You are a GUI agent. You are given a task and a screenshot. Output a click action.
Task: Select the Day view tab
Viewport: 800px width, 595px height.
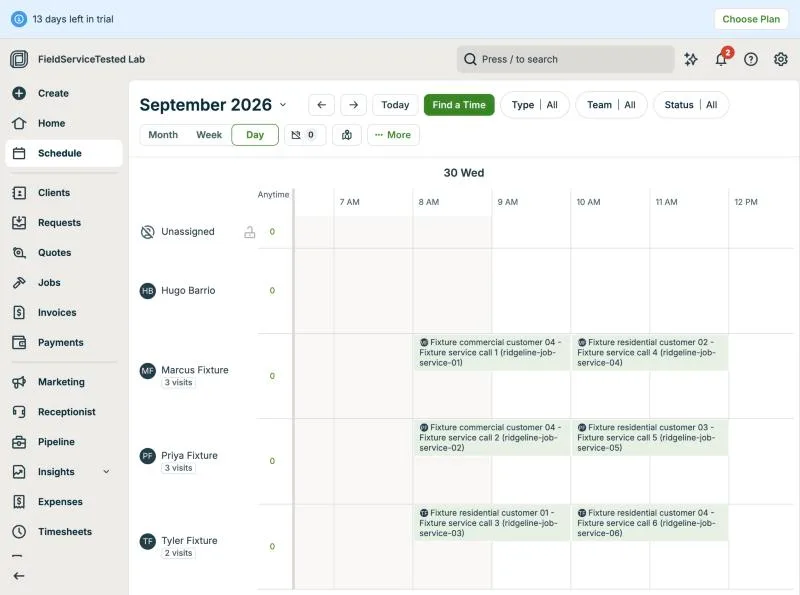[255, 135]
